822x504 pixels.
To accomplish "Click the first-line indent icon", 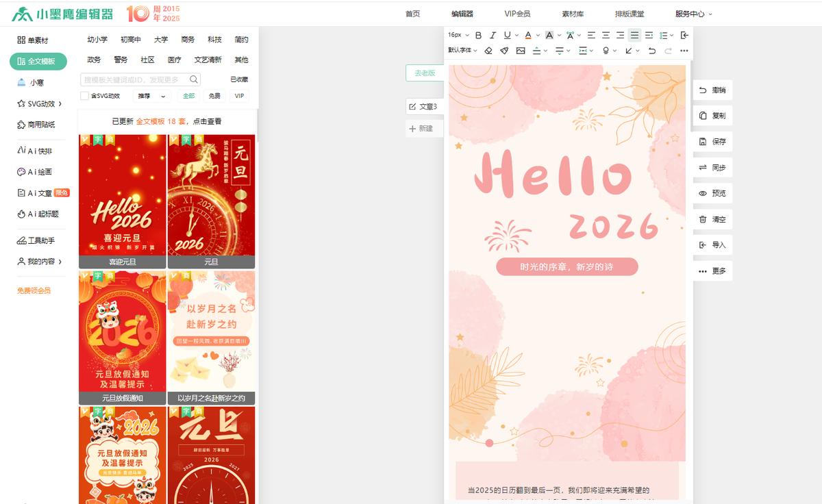I will click(649, 35).
